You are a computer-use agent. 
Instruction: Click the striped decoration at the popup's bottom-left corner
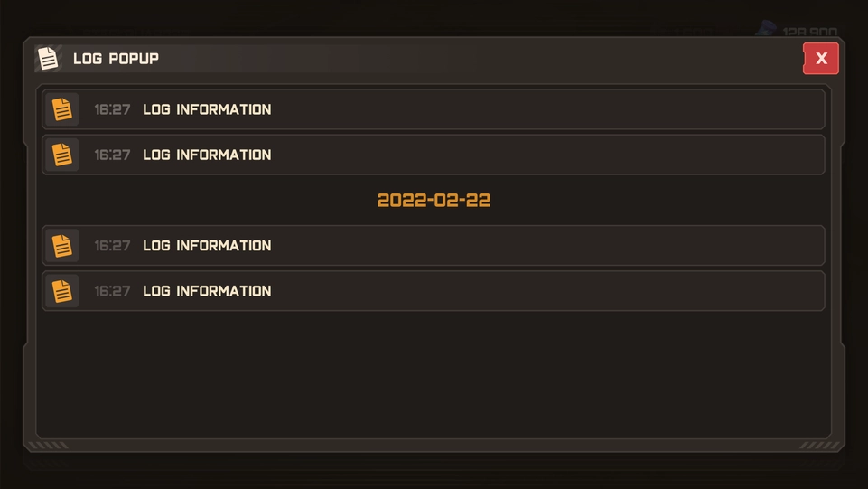48,446
